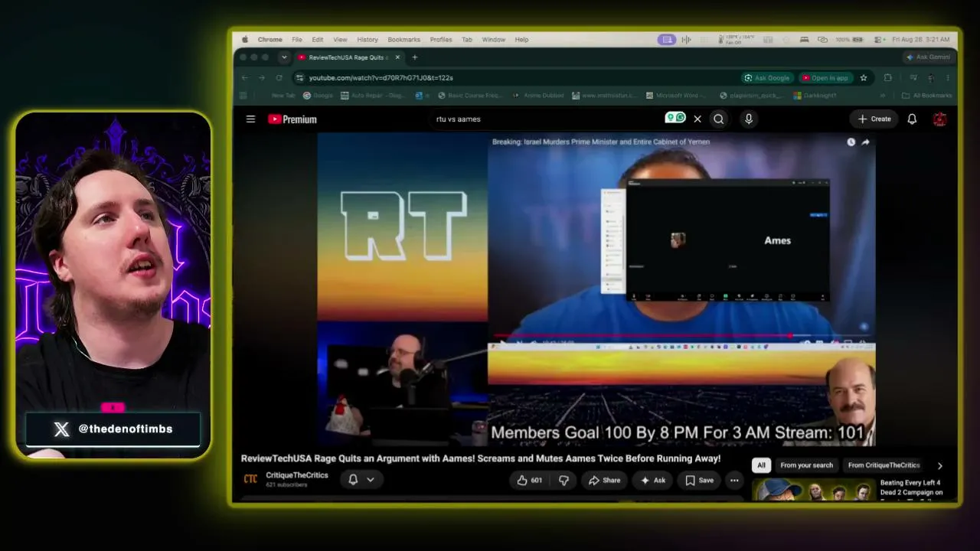Ask AI about this video

tap(653, 481)
